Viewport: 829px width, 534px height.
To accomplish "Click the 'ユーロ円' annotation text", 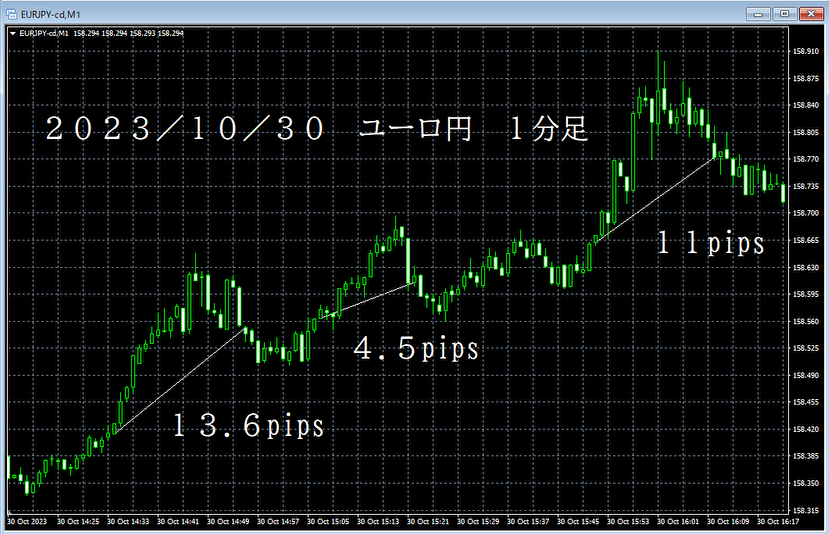I will [x=415, y=128].
